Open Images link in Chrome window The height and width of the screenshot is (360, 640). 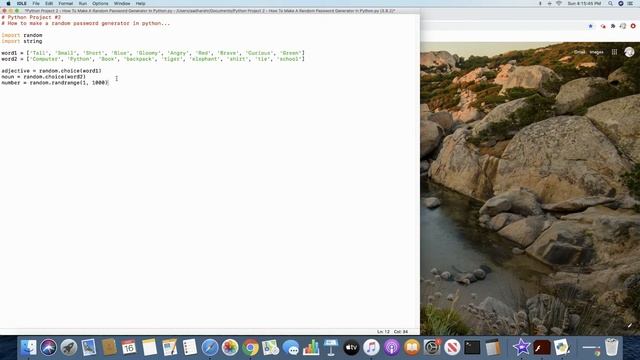coord(596,52)
